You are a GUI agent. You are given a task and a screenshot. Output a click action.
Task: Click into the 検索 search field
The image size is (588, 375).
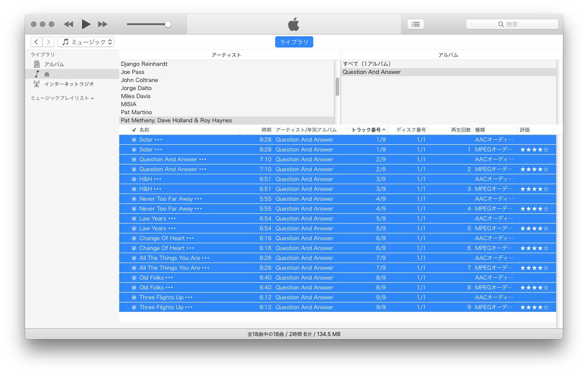(512, 24)
